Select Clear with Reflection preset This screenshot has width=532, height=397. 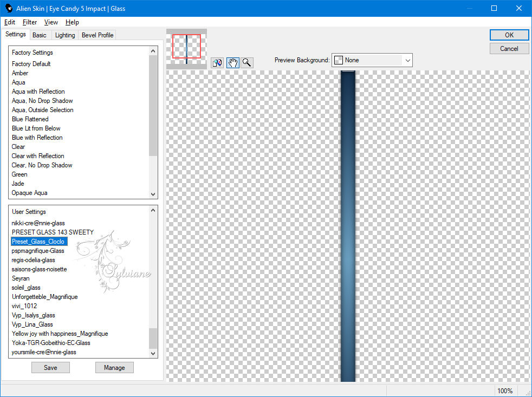tap(38, 156)
